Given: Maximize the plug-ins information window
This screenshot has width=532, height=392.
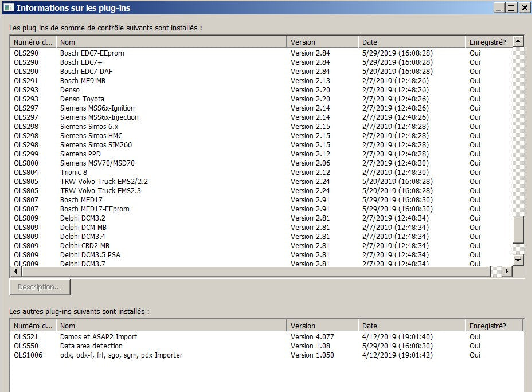Looking at the screenshot, I should point(511,7).
